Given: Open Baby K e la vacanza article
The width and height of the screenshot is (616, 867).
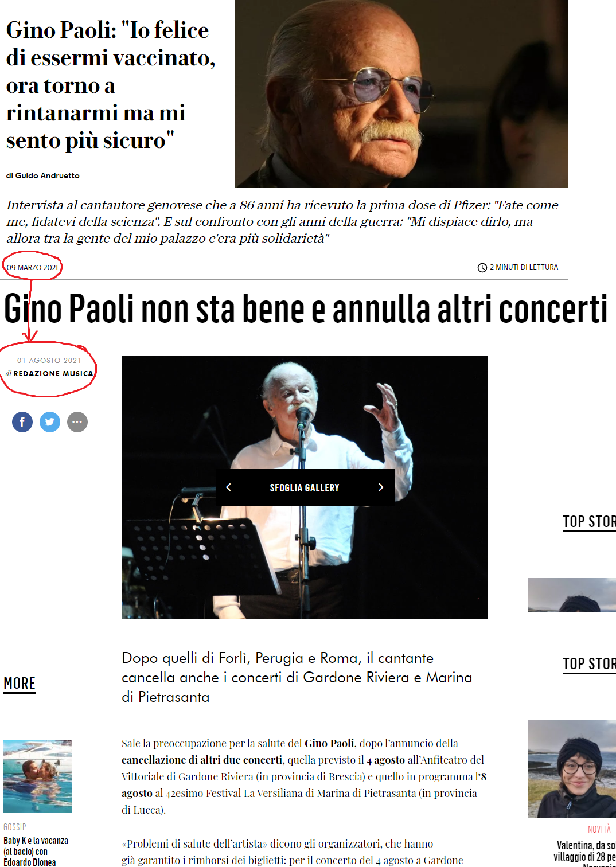Looking at the screenshot, I should 36,852.
